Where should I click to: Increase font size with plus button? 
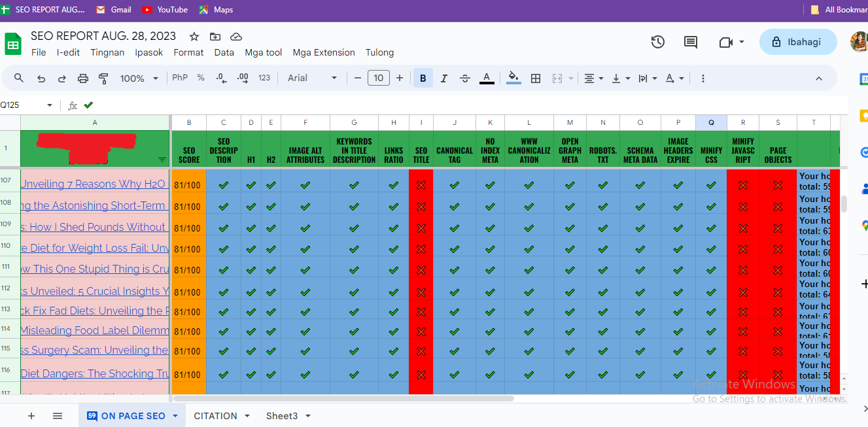click(400, 78)
